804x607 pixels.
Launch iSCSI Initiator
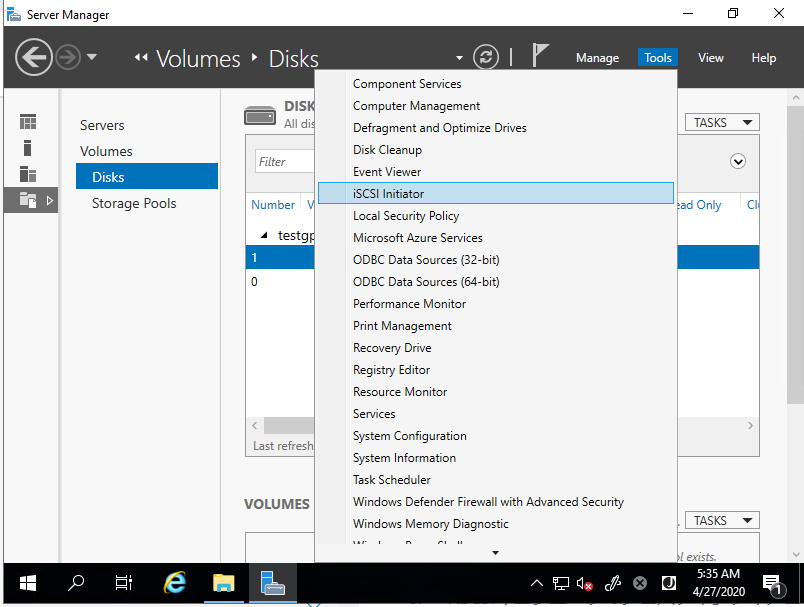(x=496, y=193)
